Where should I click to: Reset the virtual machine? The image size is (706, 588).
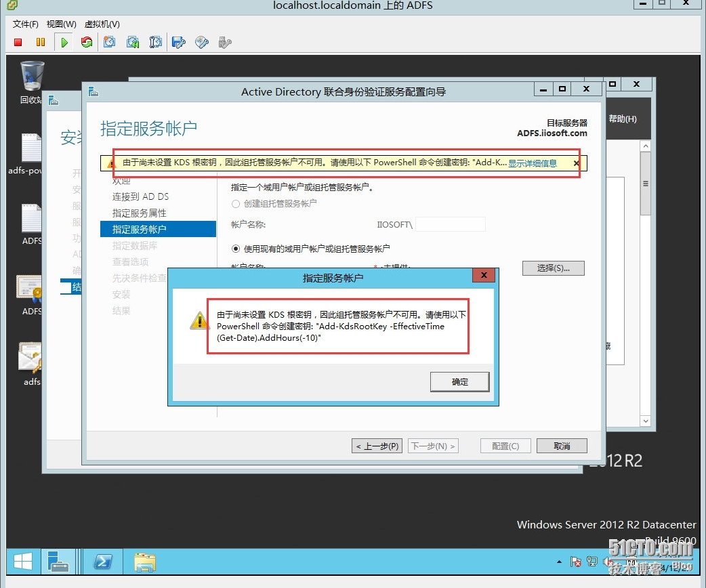(87, 42)
